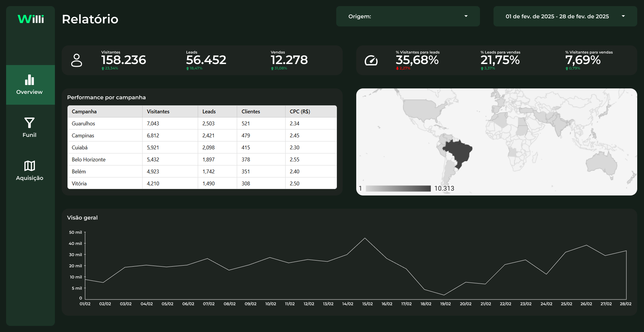Expand the Origem dropdown arrow

(466, 16)
